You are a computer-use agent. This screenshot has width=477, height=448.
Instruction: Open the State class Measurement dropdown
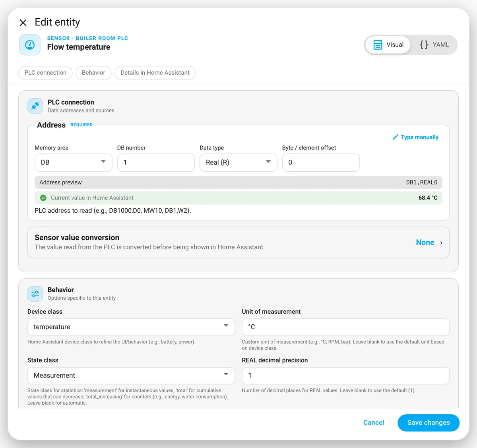tap(131, 376)
